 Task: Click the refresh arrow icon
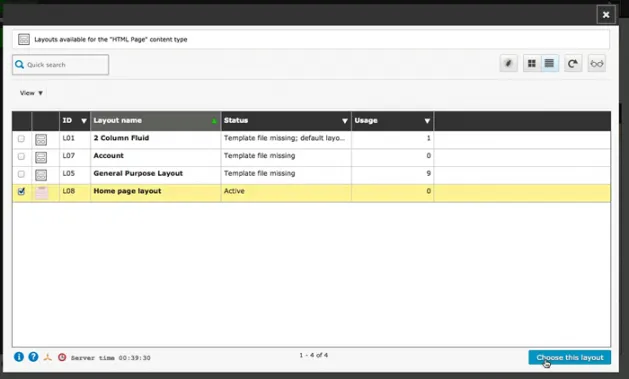573,63
